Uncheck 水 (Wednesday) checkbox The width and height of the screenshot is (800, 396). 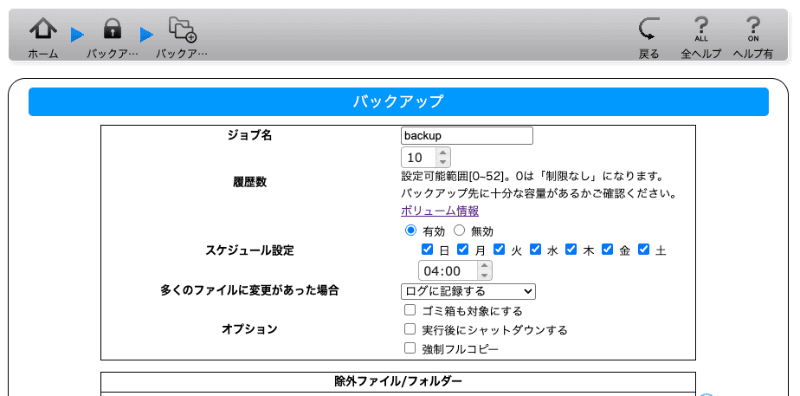535,250
